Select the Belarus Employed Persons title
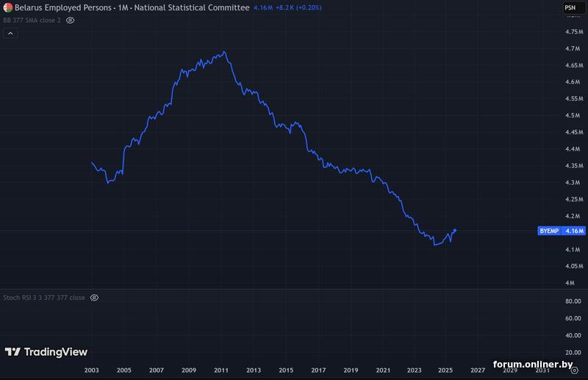 (x=63, y=7)
